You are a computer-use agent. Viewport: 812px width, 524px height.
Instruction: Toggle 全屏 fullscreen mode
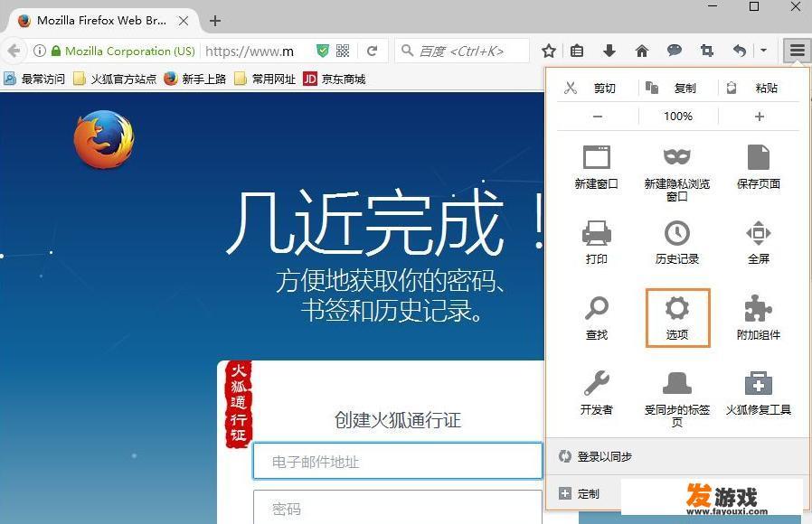click(x=758, y=242)
